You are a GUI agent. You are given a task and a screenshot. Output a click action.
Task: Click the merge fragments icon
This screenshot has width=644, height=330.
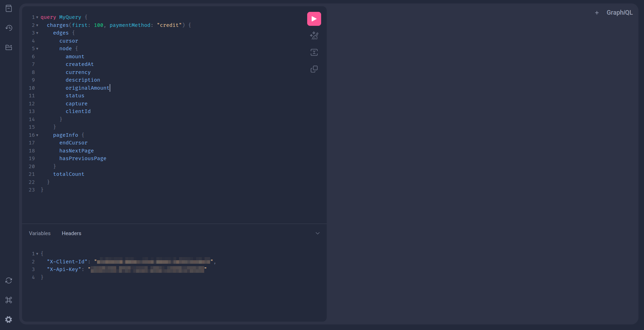click(x=314, y=52)
